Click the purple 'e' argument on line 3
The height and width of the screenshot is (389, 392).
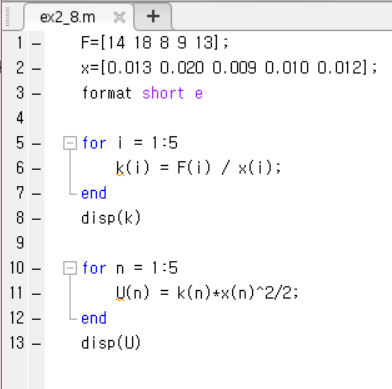(x=199, y=94)
